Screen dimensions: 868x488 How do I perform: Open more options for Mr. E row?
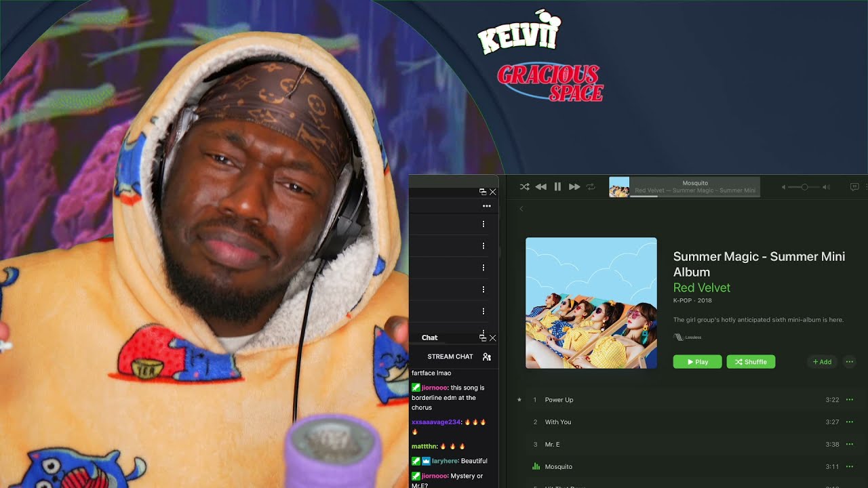[x=849, y=445]
